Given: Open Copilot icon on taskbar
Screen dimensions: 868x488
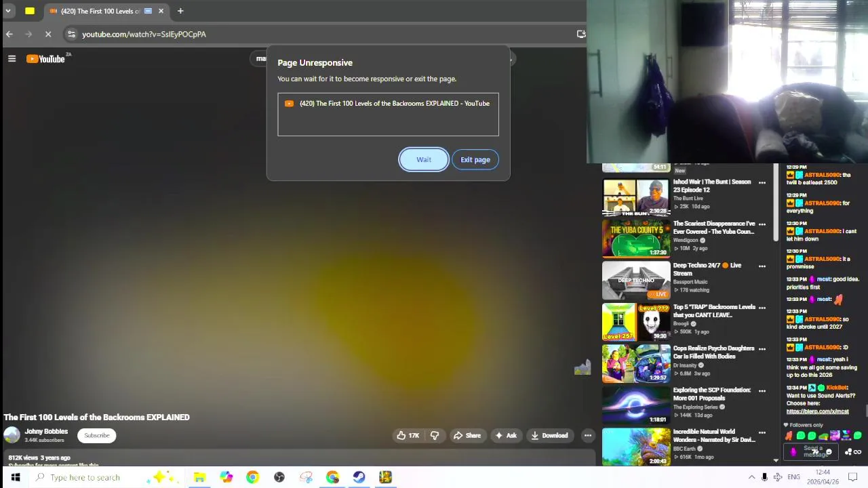Looking at the screenshot, I should tap(226, 477).
